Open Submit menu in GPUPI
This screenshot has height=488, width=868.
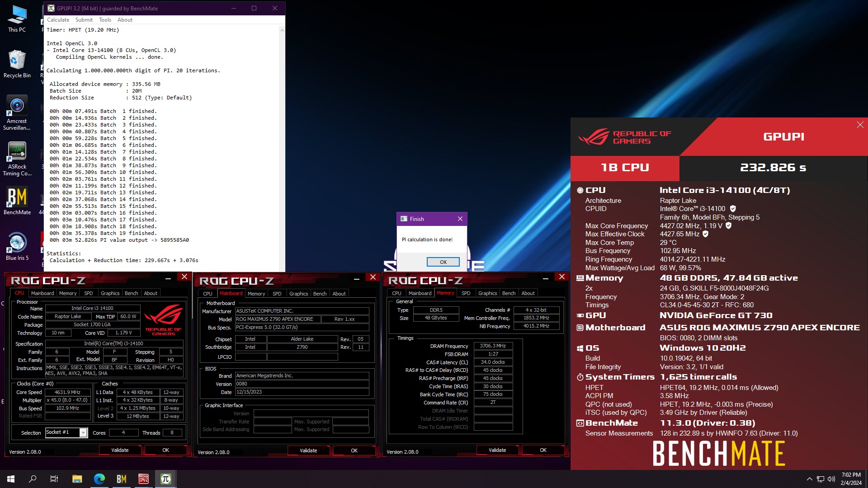pos(84,20)
